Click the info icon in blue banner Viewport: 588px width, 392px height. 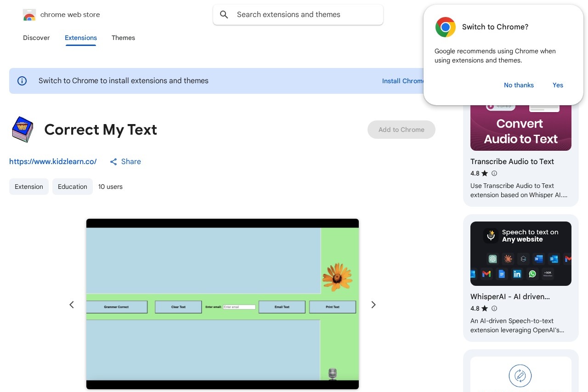click(22, 81)
